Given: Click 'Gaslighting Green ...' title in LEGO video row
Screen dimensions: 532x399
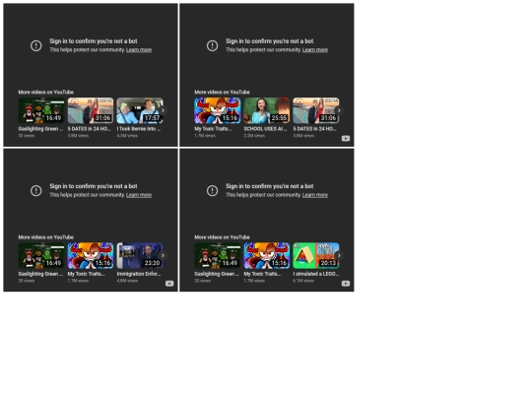Looking at the screenshot, I should click(217, 274).
